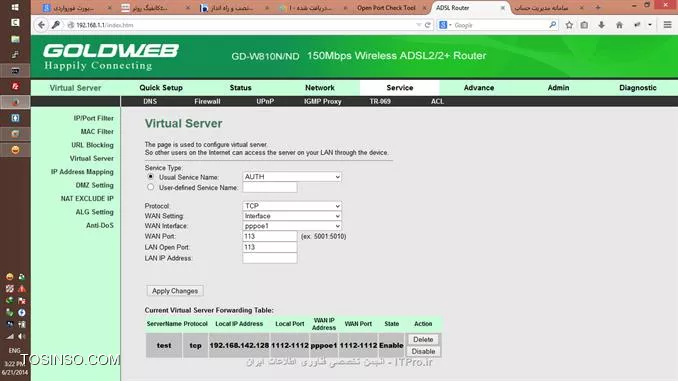This screenshot has height=381, width=678.
Task: Click the LAN IP Address input field
Action: coord(270,258)
